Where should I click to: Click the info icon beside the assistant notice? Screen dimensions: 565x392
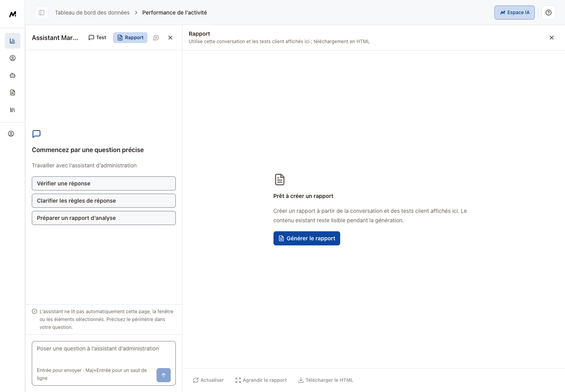(x=35, y=312)
